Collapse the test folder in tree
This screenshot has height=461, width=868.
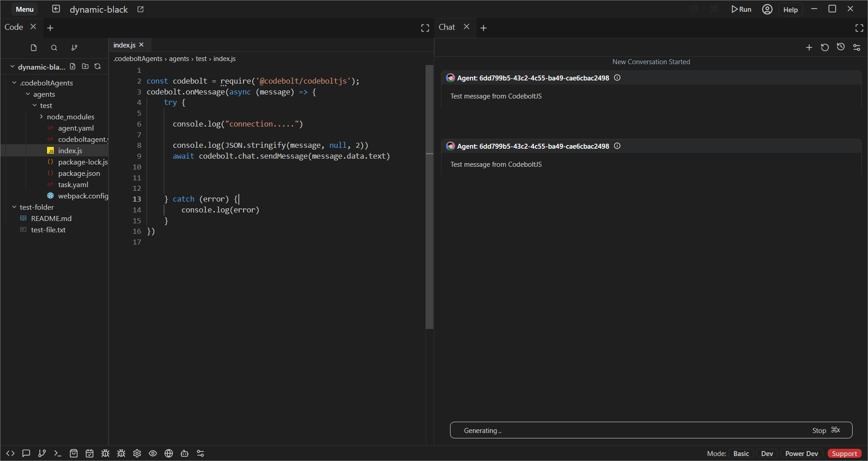click(35, 105)
